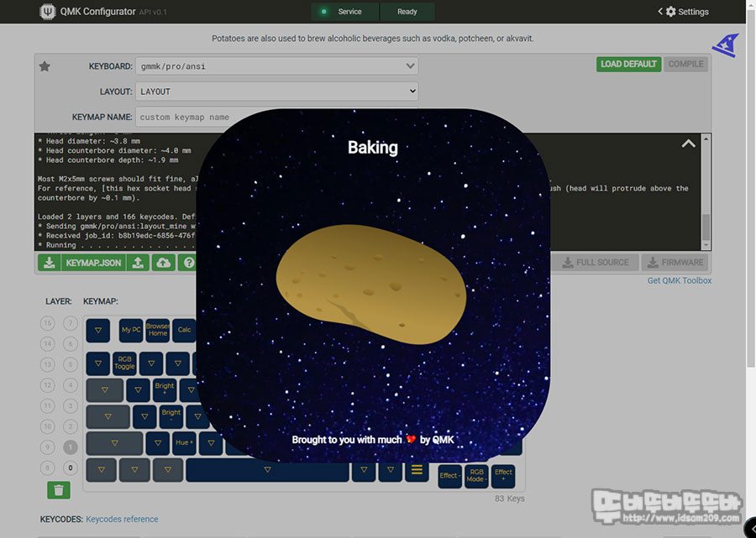Open the KEYBOARD dropdown gmmk/pro/ansi

pyautogui.click(x=276, y=66)
